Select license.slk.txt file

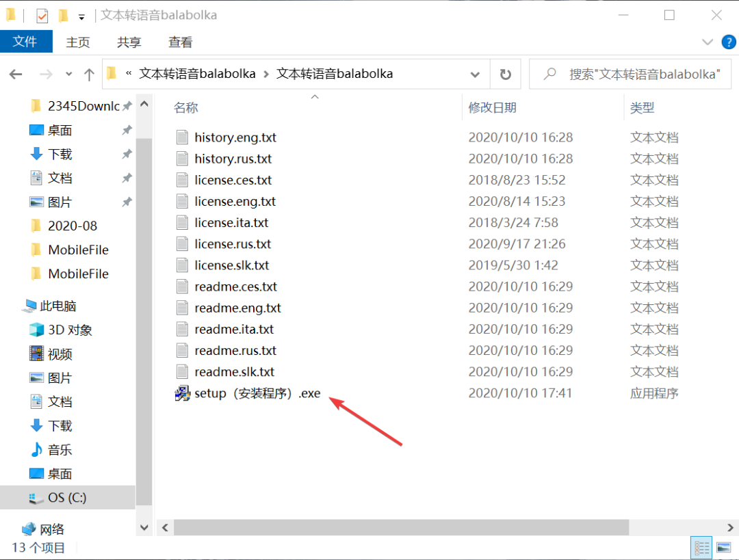tap(231, 265)
